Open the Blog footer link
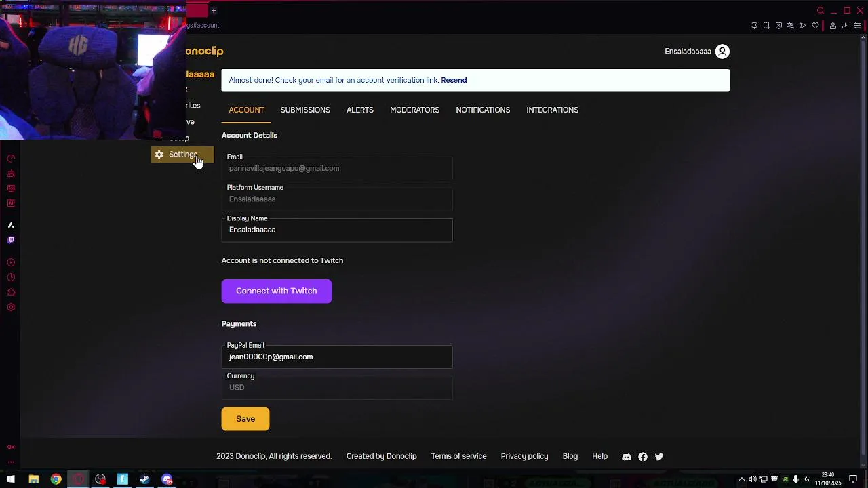868x488 pixels. click(570, 456)
